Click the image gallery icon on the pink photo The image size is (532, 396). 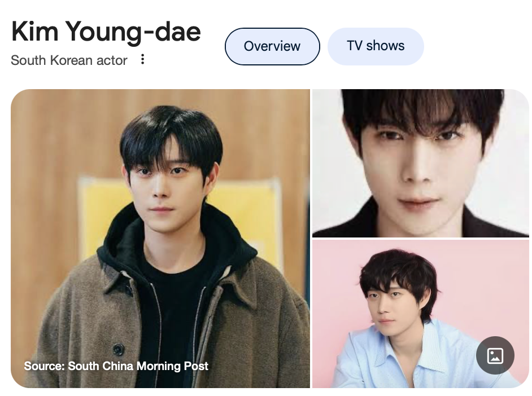[495, 356]
